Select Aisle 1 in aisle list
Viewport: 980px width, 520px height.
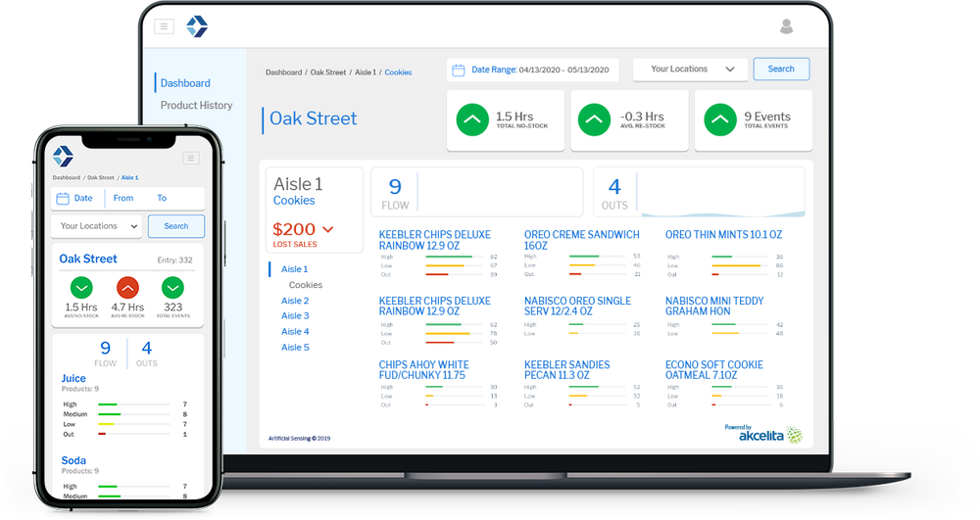(x=294, y=269)
